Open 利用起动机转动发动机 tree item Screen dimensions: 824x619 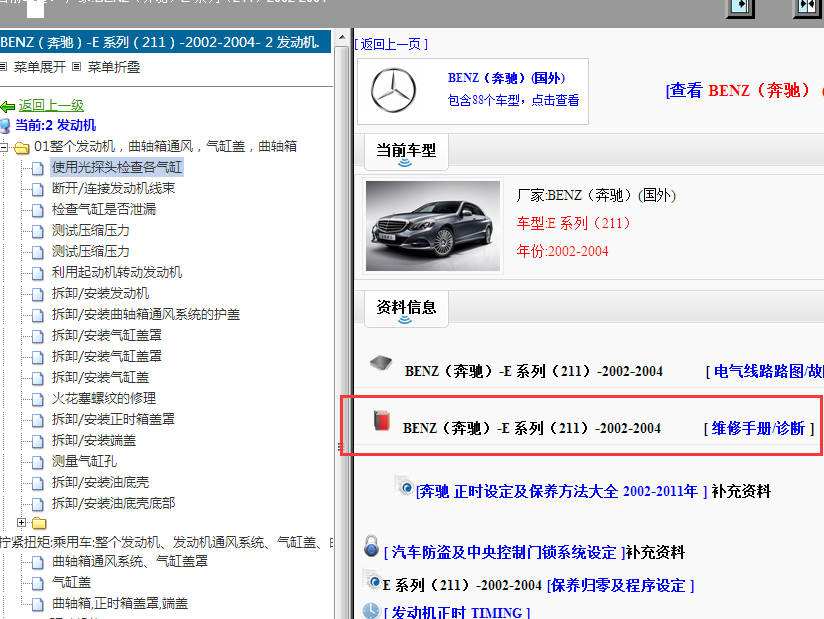click(117, 273)
